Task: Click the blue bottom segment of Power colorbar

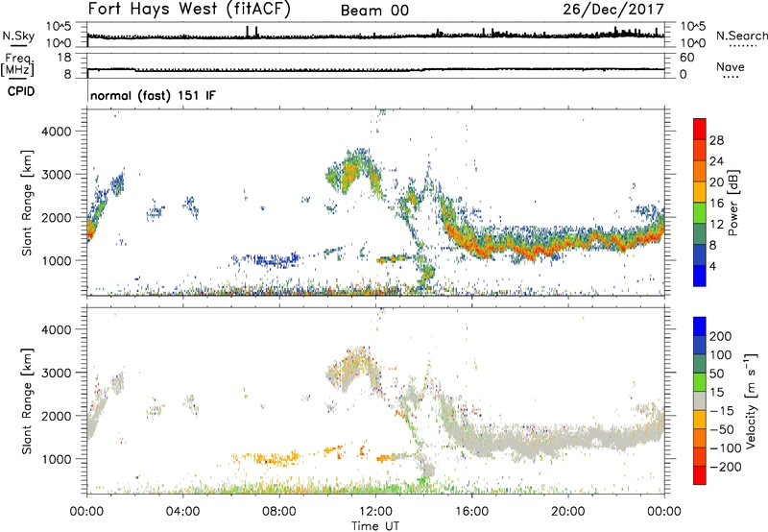Action: click(700, 276)
